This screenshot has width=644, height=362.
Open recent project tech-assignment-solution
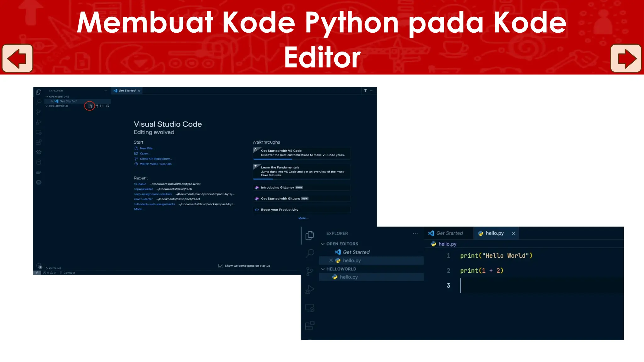pos(153,194)
